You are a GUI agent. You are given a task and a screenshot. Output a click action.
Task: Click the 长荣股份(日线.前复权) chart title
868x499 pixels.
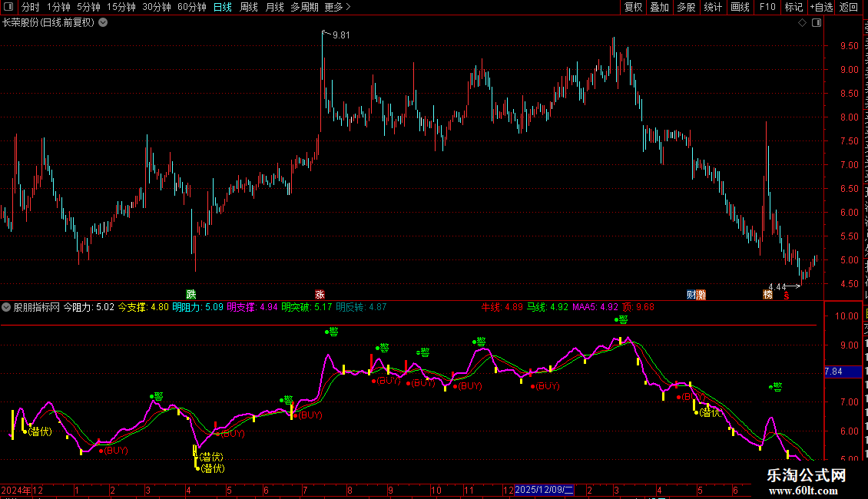[x=48, y=23]
